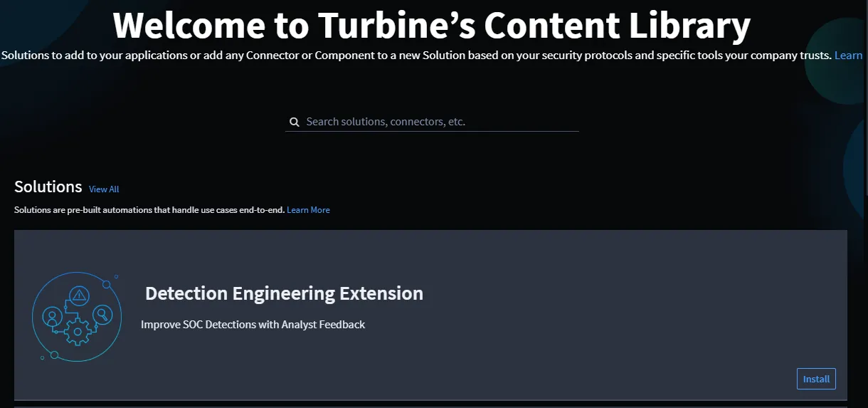The width and height of the screenshot is (868, 408).
Task: Open the Learn link after the description
Action: [x=848, y=56]
